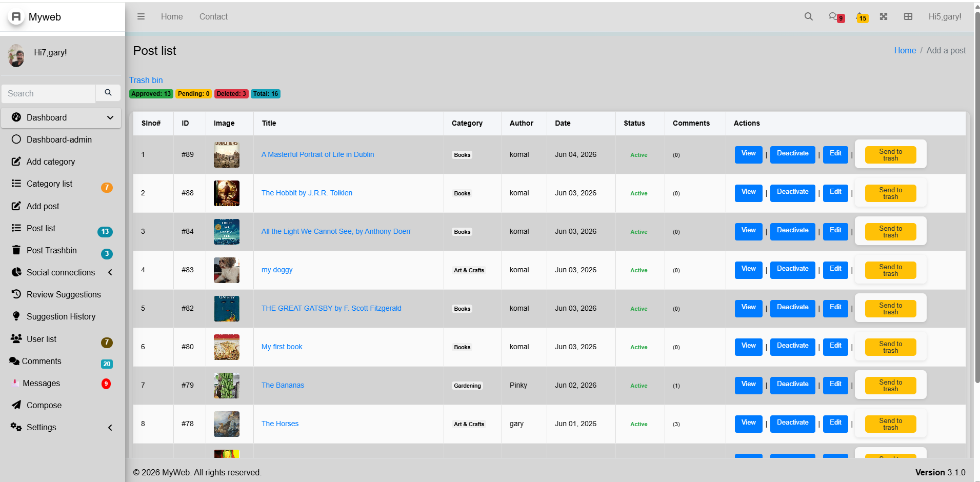Click the grid layout icon in navbar

(x=908, y=16)
